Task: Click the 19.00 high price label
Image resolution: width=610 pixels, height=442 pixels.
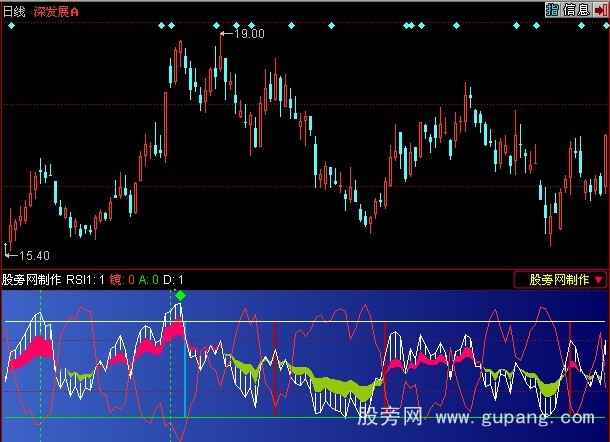Action: point(248,34)
